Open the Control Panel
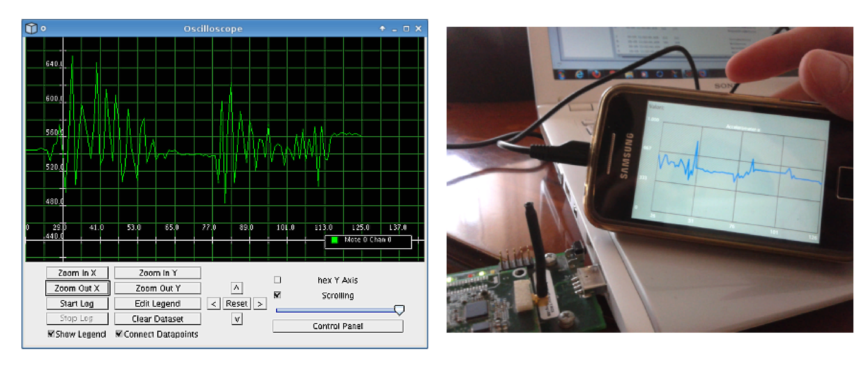The width and height of the screenshot is (868, 367). [338, 326]
